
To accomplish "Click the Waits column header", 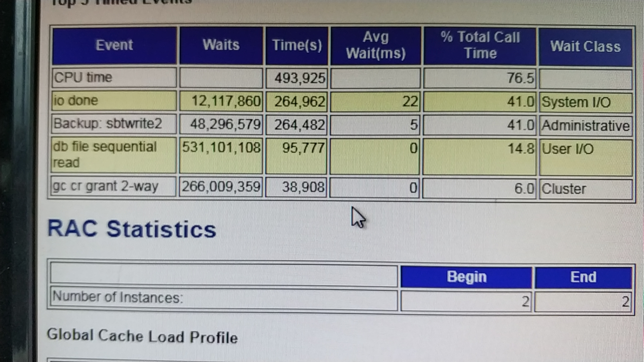I will click(x=221, y=45).
